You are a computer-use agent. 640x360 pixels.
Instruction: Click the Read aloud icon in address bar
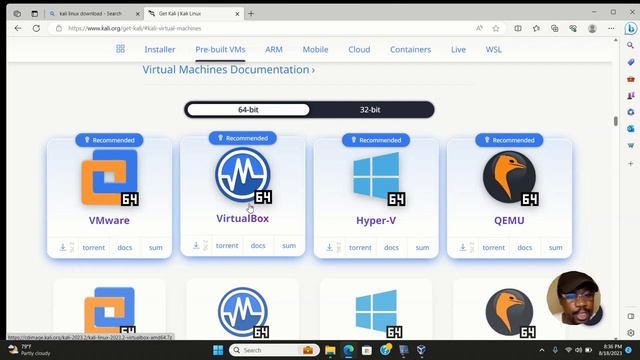click(479, 28)
